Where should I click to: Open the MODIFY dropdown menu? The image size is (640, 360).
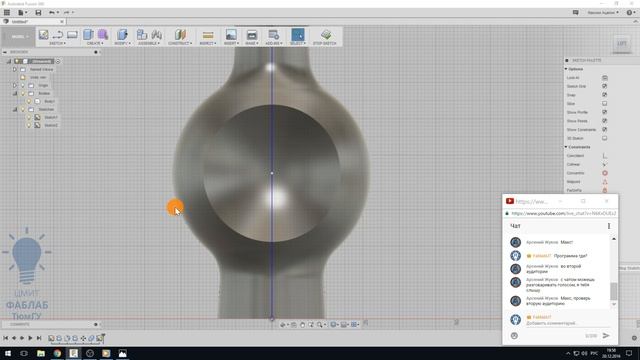122,43
